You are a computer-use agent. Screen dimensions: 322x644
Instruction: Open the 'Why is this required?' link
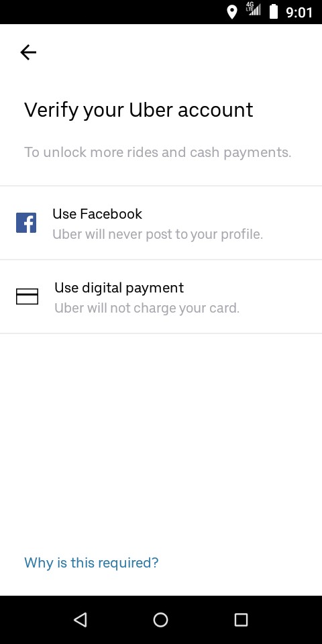tap(91, 563)
